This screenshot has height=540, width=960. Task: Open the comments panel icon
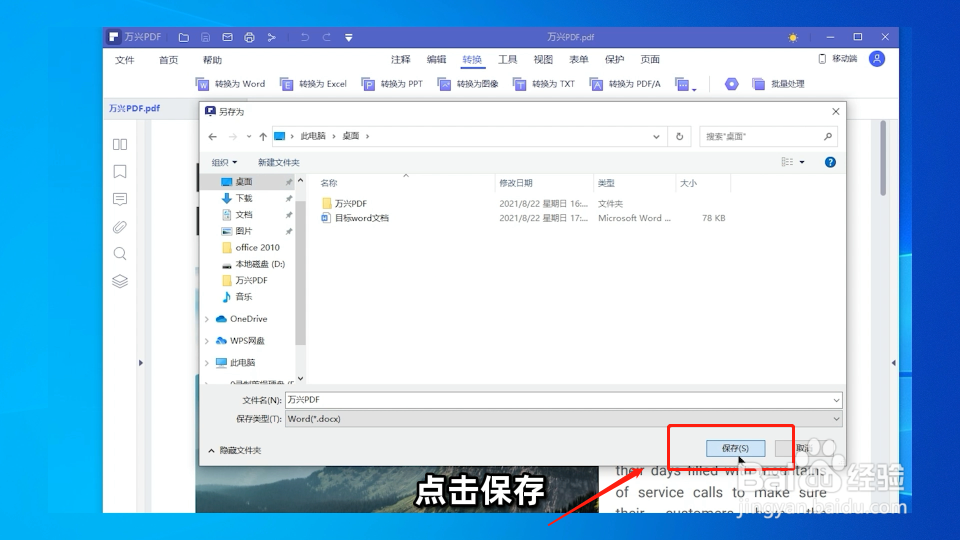point(120,199)
